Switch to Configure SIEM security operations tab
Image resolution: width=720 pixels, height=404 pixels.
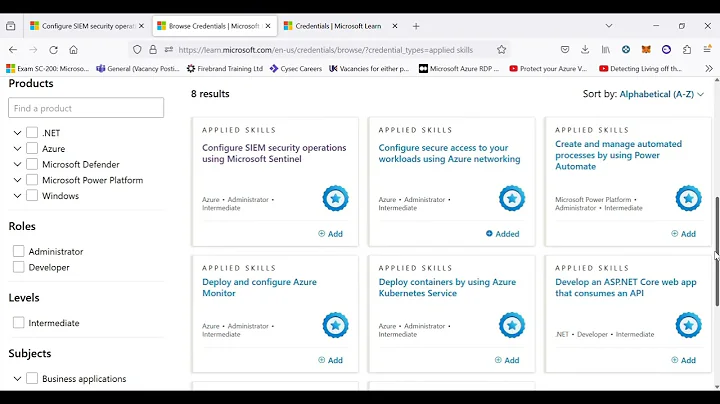(x=87, y=26)
